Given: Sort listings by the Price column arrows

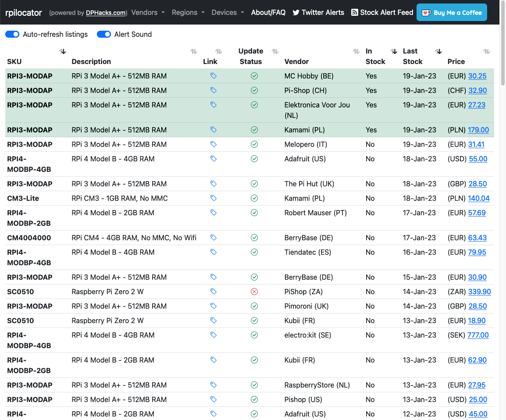Looking at the screenshot, I should pyautogui.click(x=486, y=52).
